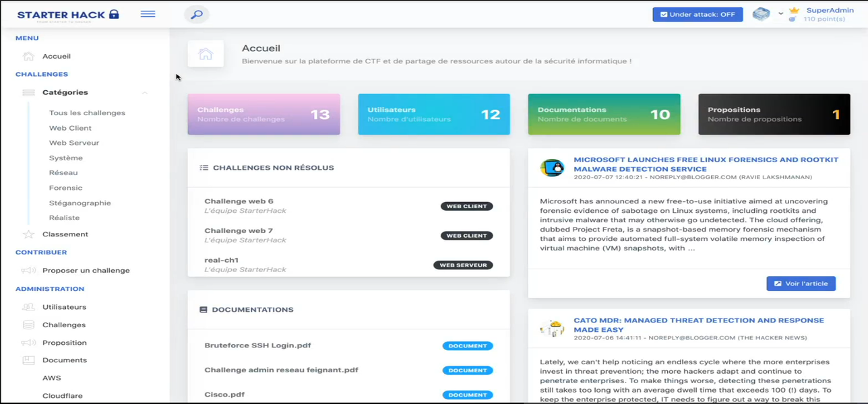The image size is (868, 404).
Task: Click the database icon beside Challenges admin
Action: (28, 325)
